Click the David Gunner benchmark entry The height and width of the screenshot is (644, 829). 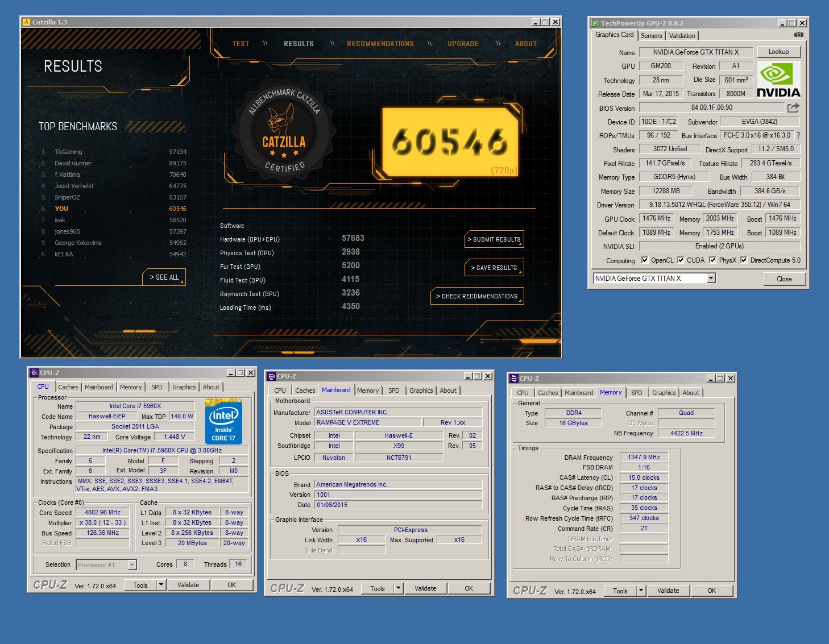114,163
